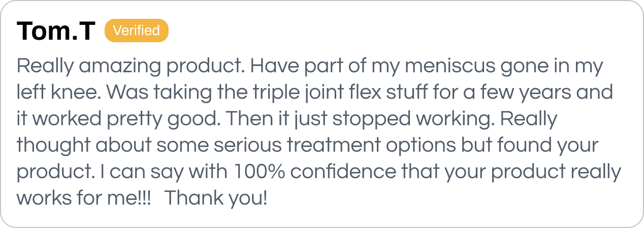Click the closing "Thank you!" text
This screenshot has height=228, width=644.
(216, 198)
